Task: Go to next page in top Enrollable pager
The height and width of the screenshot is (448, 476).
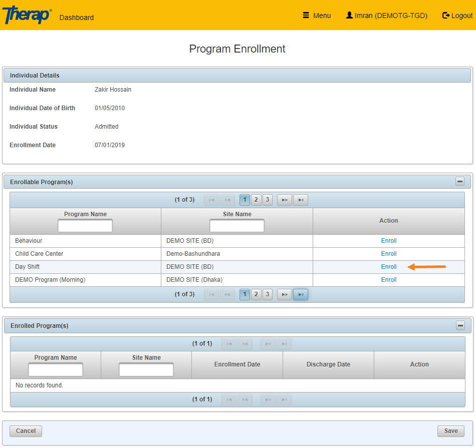Action: [x=285, y=200]
